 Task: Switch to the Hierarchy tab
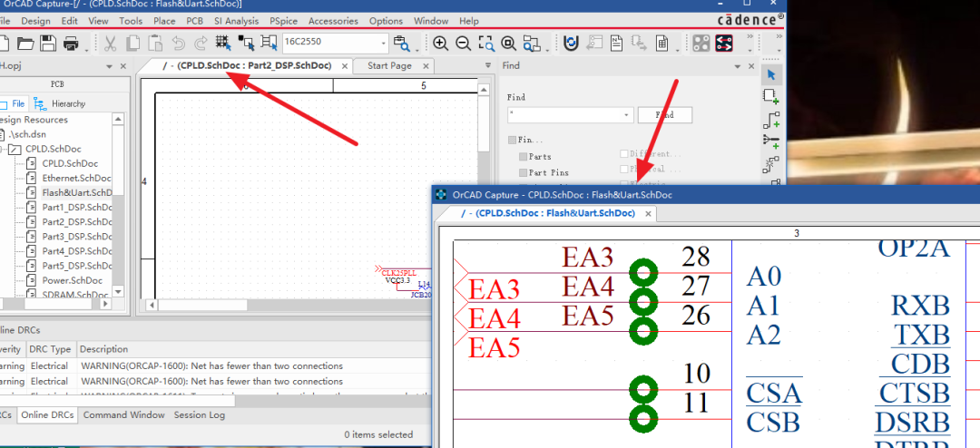click(60, 103)
